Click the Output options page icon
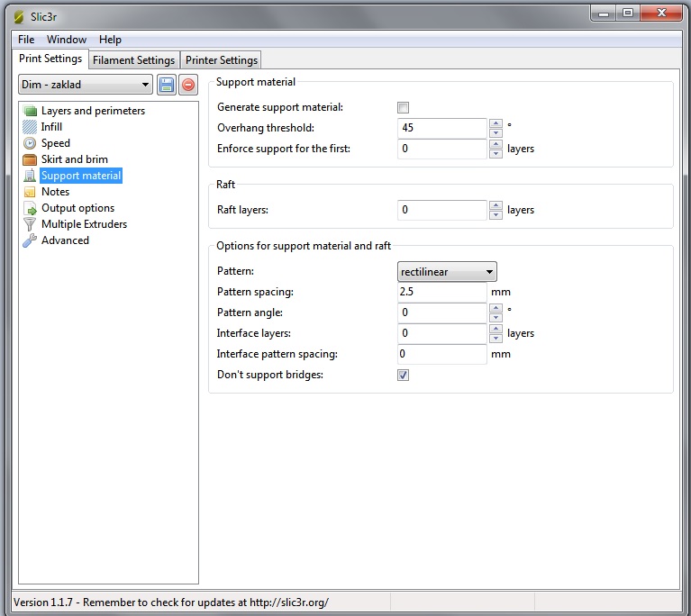 point(30,208)
